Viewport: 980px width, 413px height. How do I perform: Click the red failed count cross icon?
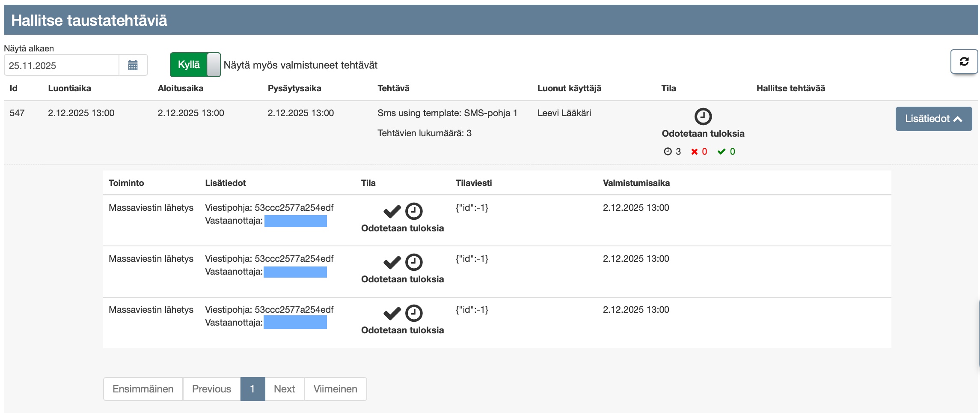click(x=694, y=152)
